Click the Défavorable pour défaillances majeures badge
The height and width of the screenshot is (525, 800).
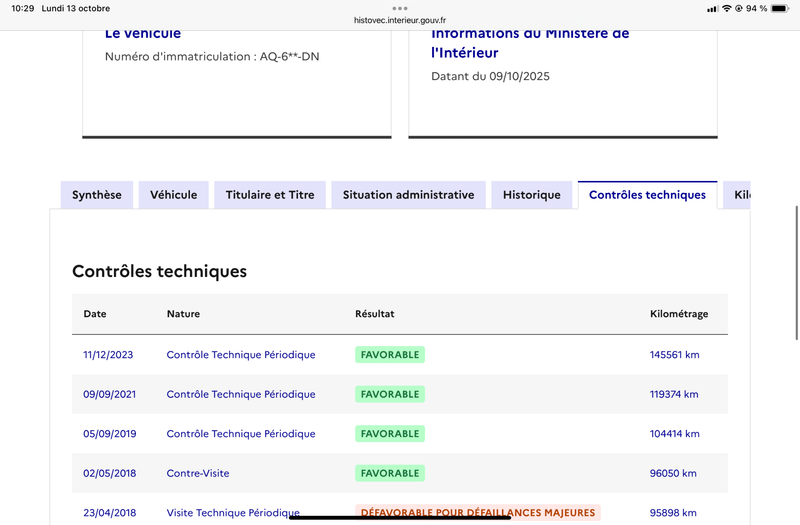point(478,513)
